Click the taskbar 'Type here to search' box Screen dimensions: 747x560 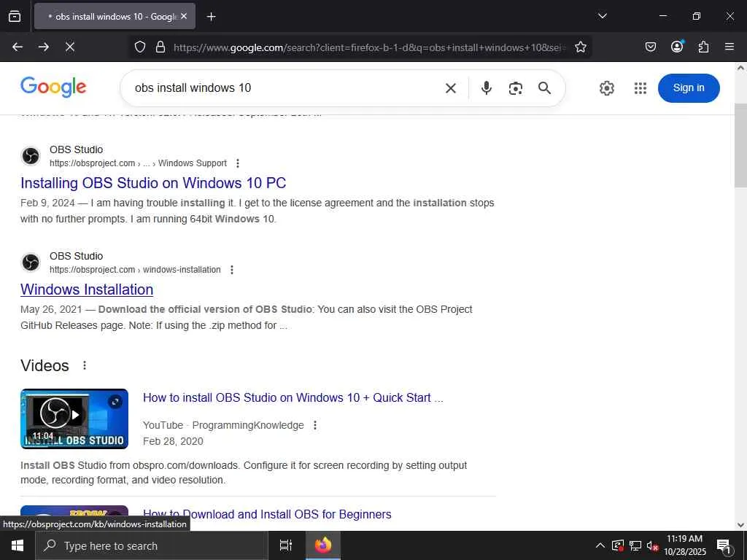coord(152,545)
